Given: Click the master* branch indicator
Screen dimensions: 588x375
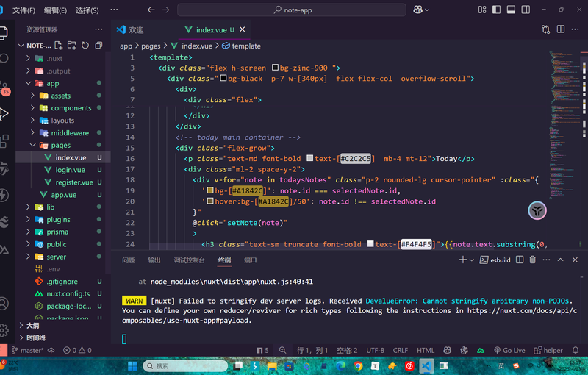Looking at the screenshot, I should (27, 350).
